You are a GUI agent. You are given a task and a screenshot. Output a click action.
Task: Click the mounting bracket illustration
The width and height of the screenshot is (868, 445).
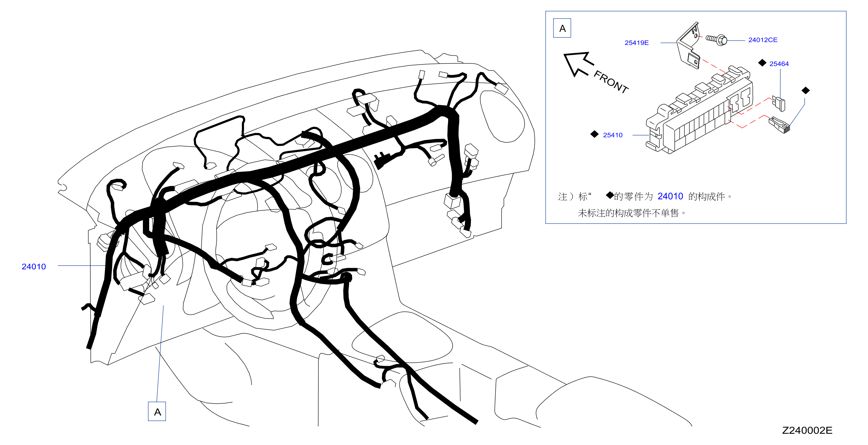point(689,47)
